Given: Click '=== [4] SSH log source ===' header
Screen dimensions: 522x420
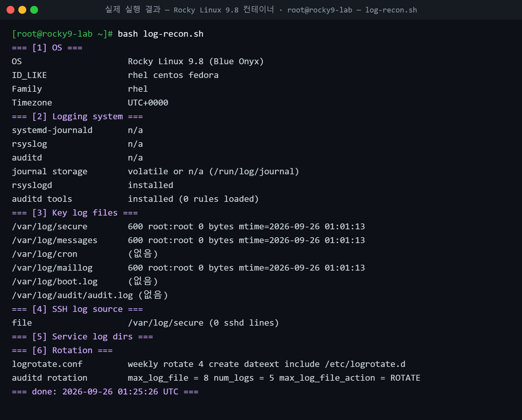Looking at the screenshot, I should pyautogui.click(x=77, y=309).
